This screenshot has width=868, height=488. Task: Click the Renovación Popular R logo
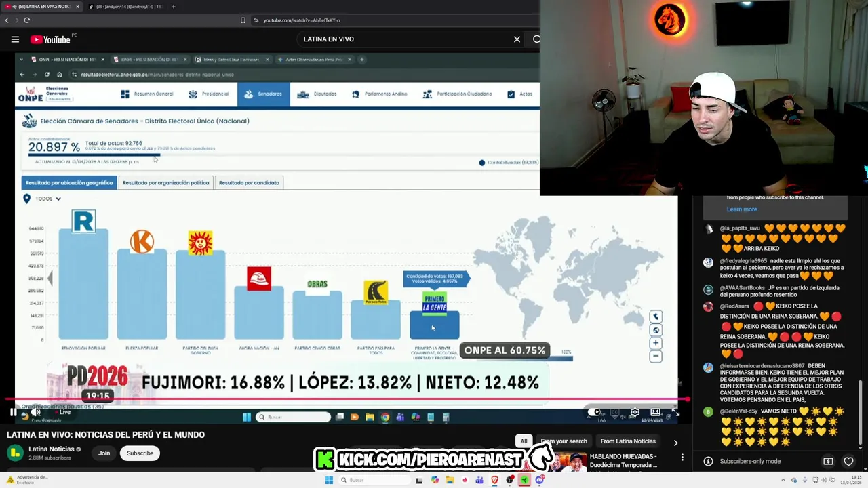(83, 222)
